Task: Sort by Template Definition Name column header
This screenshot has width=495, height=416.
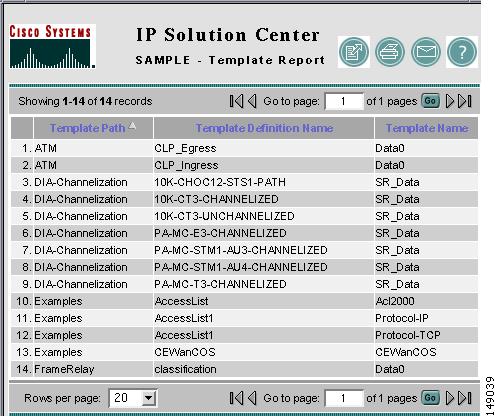Action: point(264,128)
